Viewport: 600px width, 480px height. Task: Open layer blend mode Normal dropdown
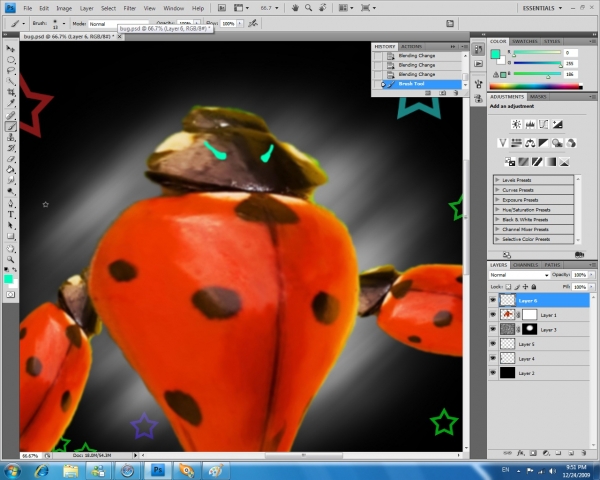point(519,275)
